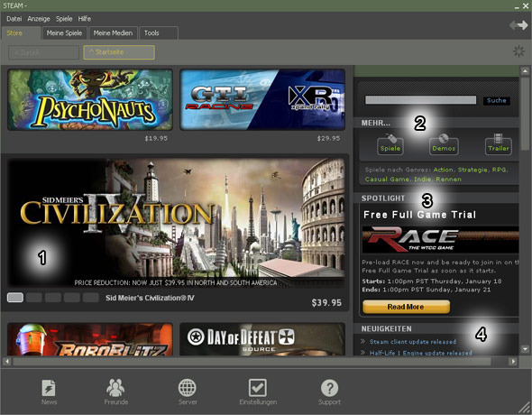Viewport: 532px width, 415px height.
Task: Browse games via the Spiele icon
Action: point(390,144)
